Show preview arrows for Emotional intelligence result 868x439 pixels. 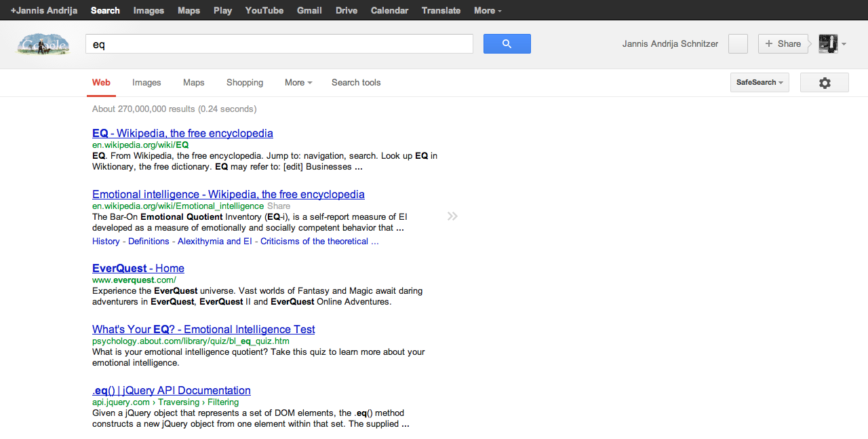(x=452, y=216)
